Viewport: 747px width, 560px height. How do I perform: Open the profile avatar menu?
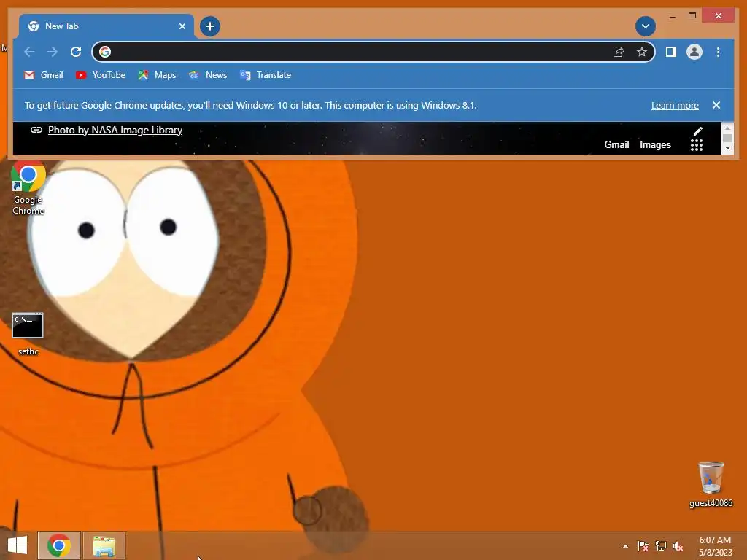coord(694,52)
